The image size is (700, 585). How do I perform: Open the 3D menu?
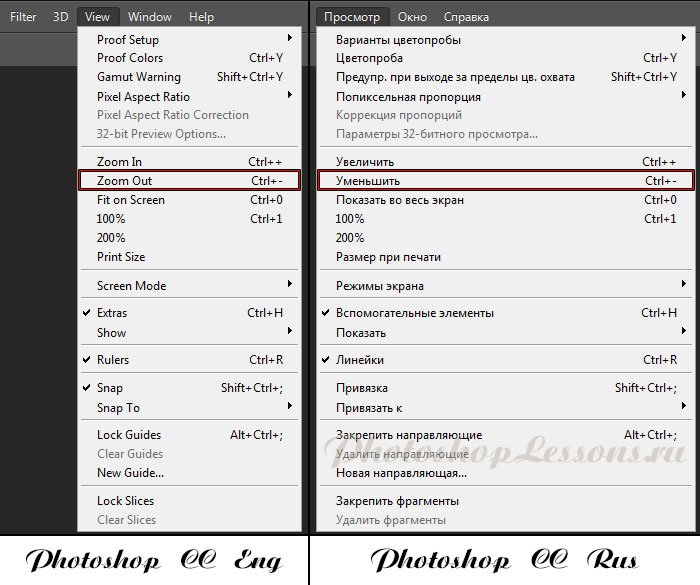point(60,17)
